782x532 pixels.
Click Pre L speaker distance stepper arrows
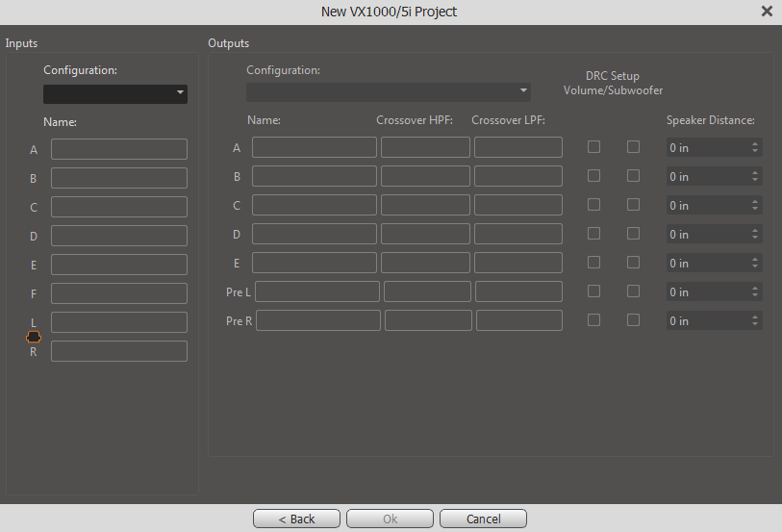pyautogui.click(x=755, y=292)
